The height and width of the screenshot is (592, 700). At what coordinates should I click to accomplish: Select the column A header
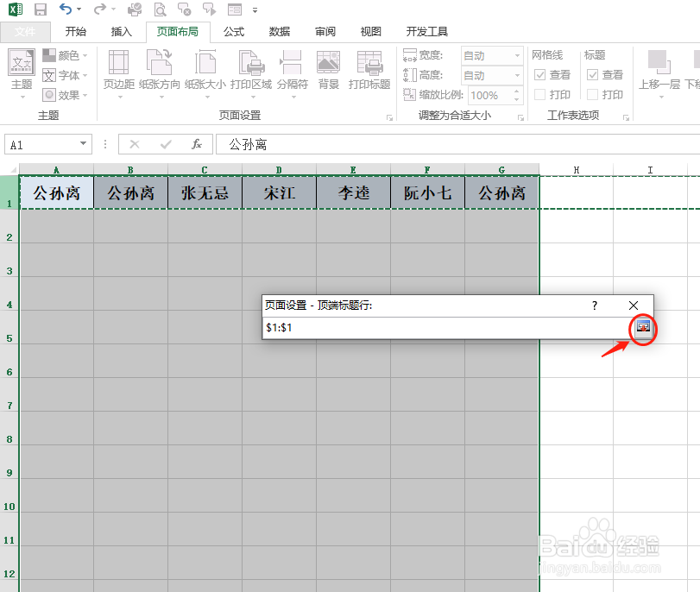coord(56,170)
